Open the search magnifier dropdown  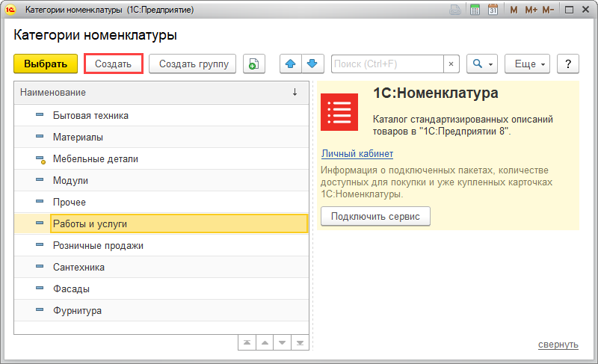point(482,64)
